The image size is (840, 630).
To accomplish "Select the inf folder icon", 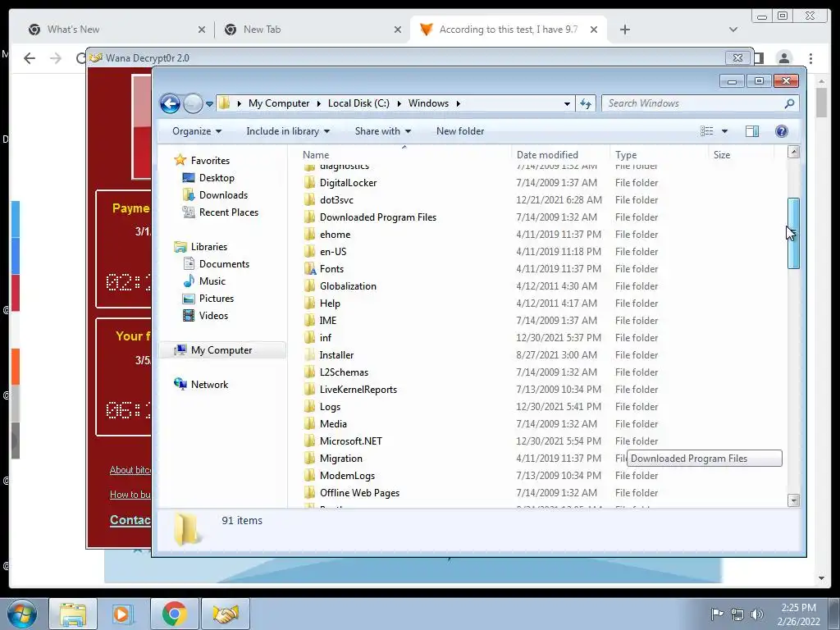I will tap(309, 337).
